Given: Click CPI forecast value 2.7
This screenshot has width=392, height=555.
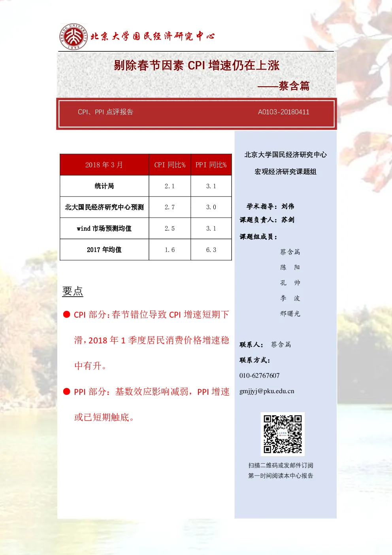Looking at the screenshot, I should (x=170, y=207).
